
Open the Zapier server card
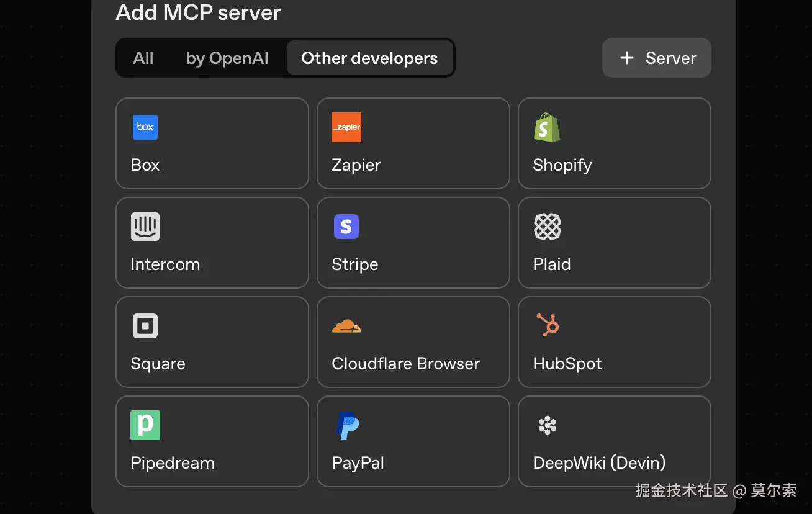[x=413, y=143]
